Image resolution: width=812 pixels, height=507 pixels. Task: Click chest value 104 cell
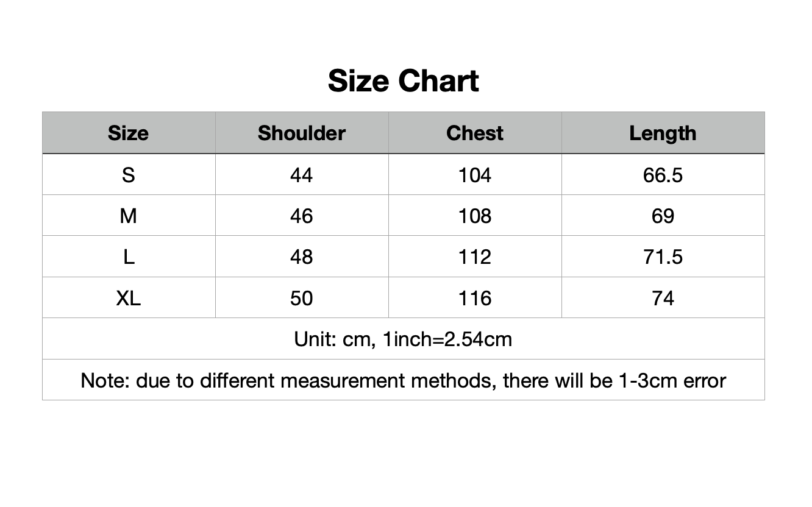pyautogui.click(x=474, y=175)
